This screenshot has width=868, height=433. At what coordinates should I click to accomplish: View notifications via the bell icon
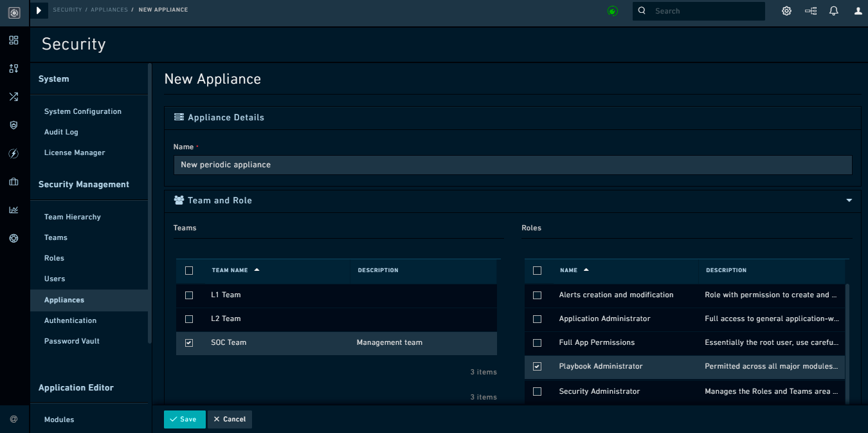(x=834, y=10)
